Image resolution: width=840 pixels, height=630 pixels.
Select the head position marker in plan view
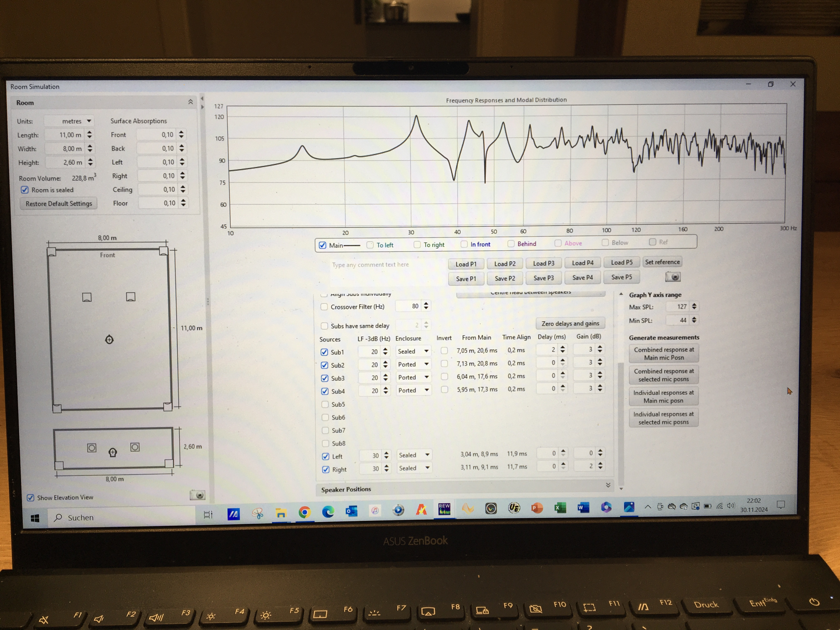tap(109, 340)
